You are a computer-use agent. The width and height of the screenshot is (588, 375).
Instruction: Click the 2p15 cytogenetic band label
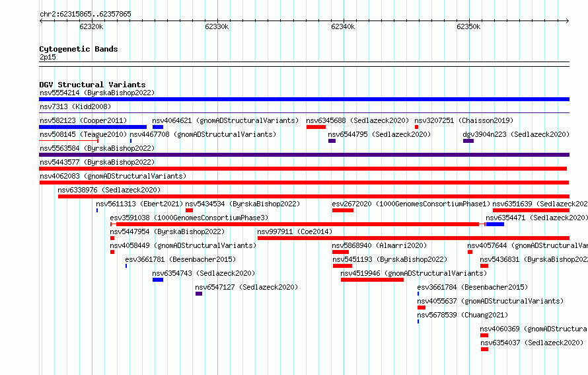click(48, 57)
